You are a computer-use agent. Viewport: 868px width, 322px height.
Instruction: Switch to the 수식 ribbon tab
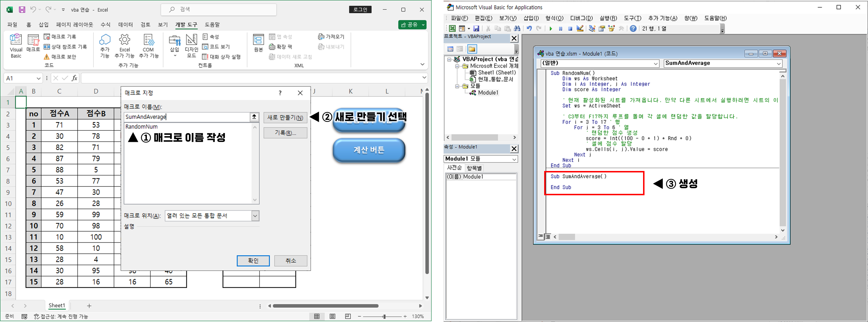105,25
